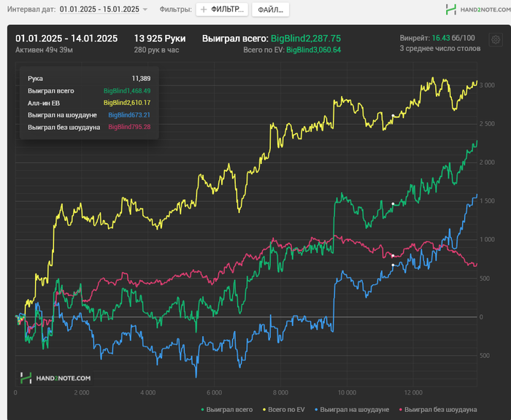511x420 pixels.
Task: Toggle the Выиграл всего legend series
Action: (227, 410)
